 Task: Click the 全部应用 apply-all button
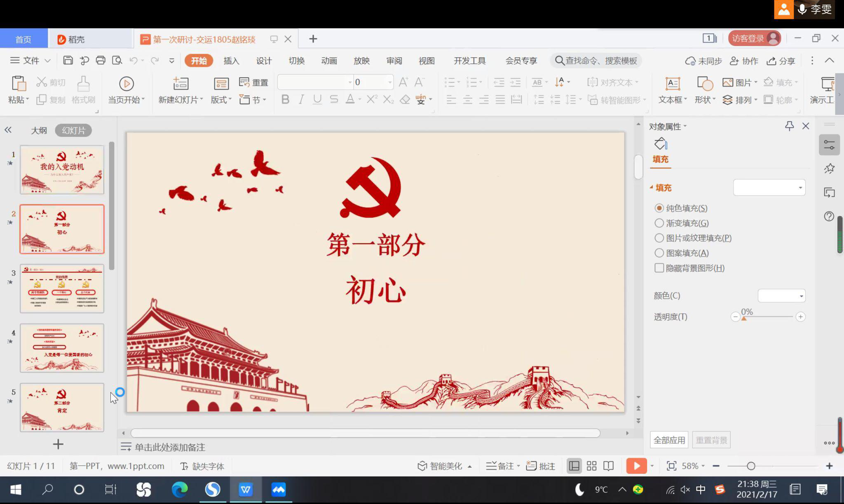tap(669, 440)
